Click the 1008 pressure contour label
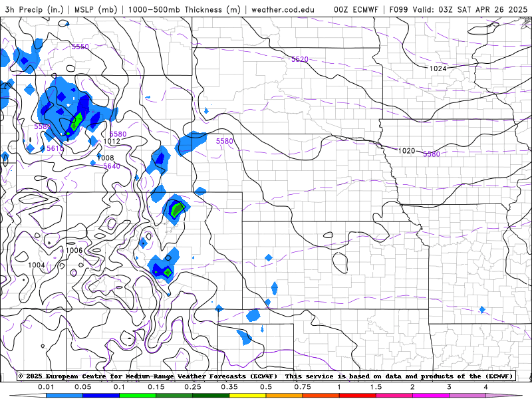Image resolution: width=532 pixels, height=399 pixels. point(106,158)
